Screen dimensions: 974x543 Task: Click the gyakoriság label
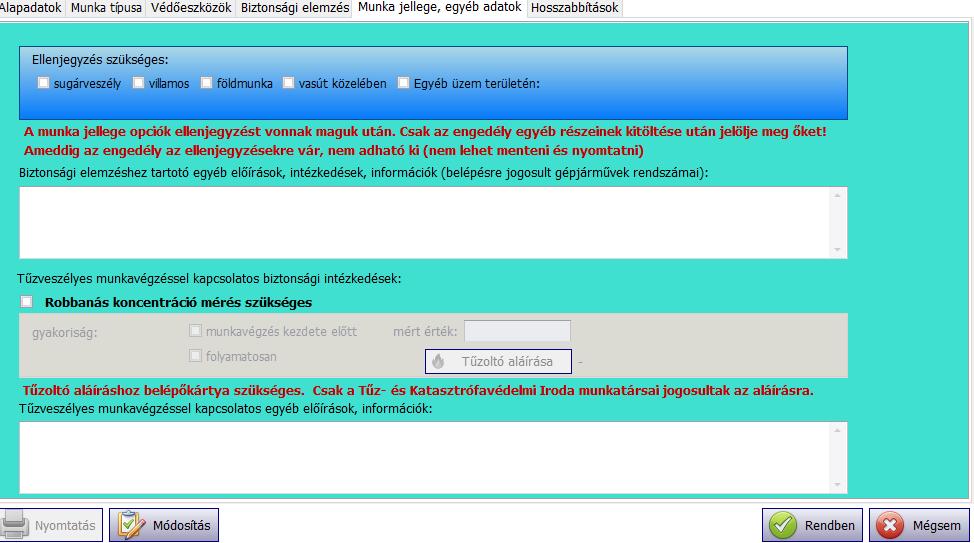tap(65, 332)
